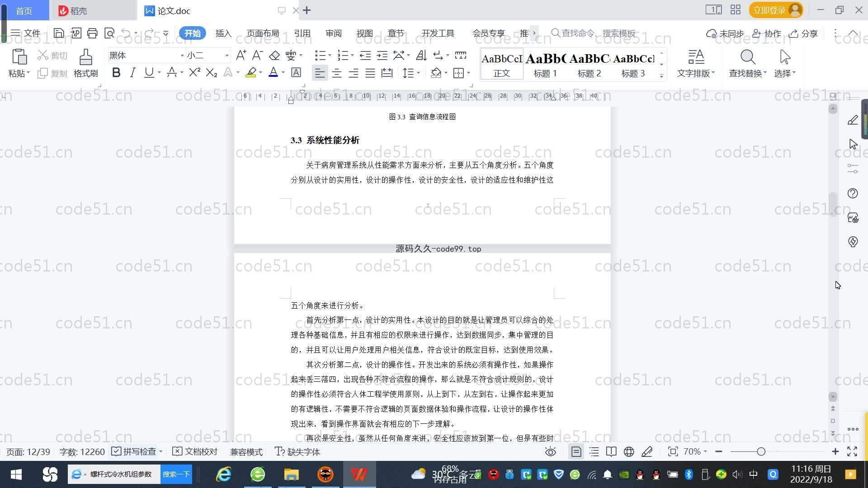
Task: Apply subscript formatting
Action: pos(212,73)
